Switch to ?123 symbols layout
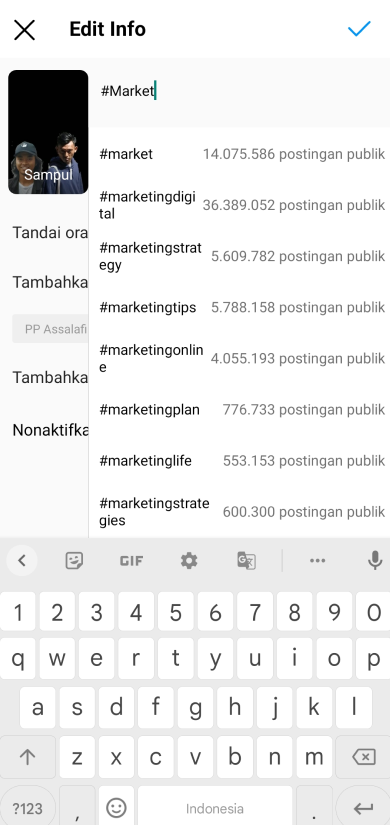The image size is (390, 825). click(27, 808)
